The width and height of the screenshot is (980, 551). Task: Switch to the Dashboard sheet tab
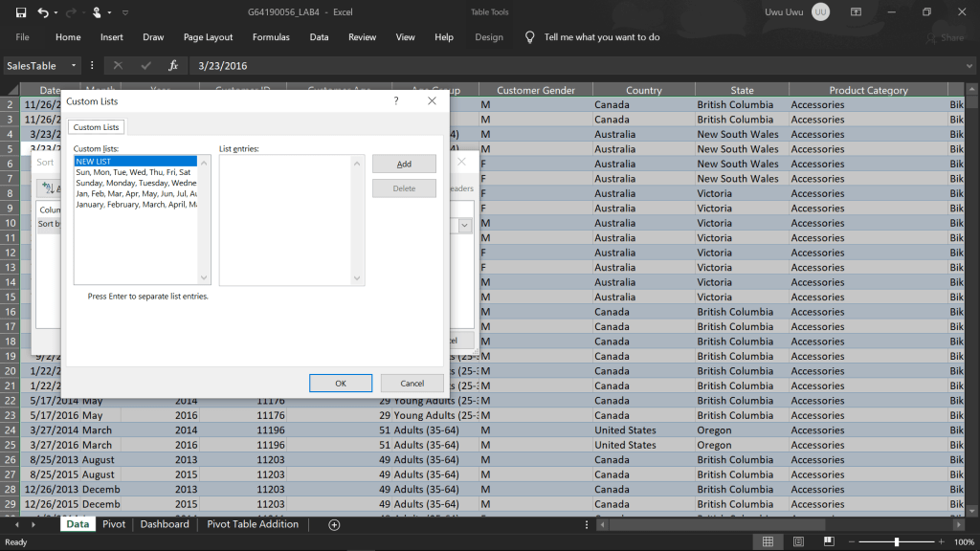point(165,524)
